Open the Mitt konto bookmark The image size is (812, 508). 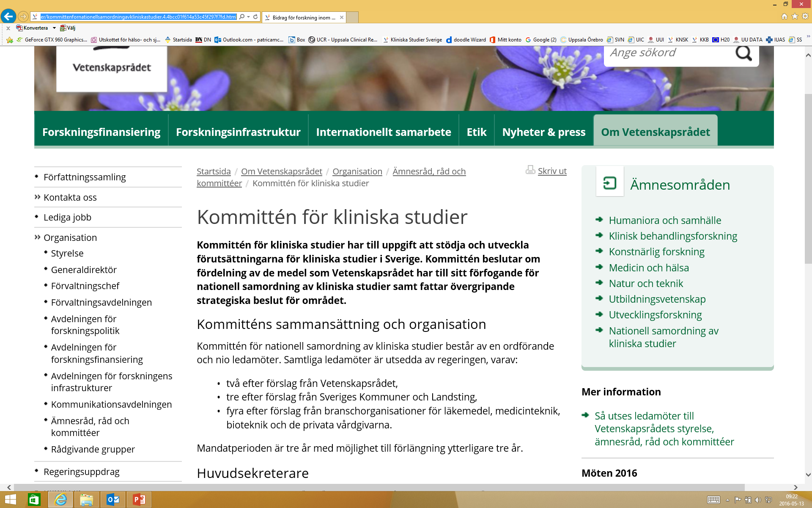click(505, 40)
